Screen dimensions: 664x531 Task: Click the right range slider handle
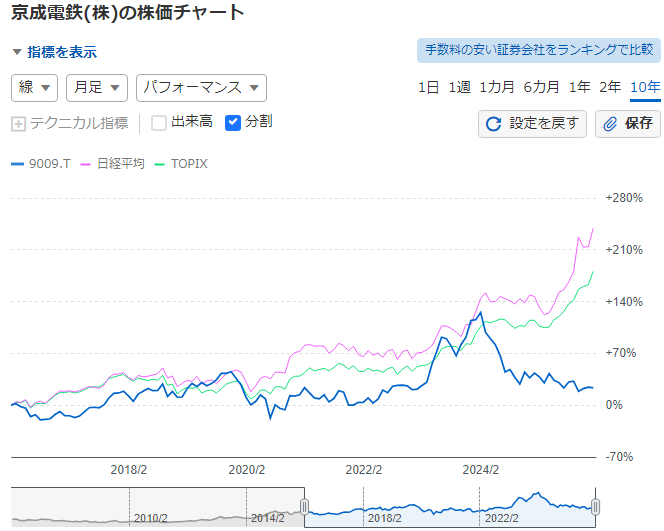click(595, 506)
